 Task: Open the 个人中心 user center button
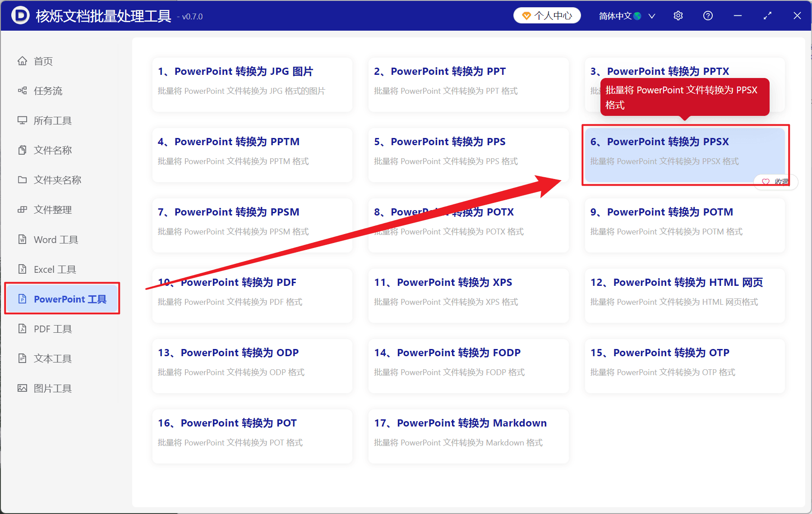[x=547, y=16]
